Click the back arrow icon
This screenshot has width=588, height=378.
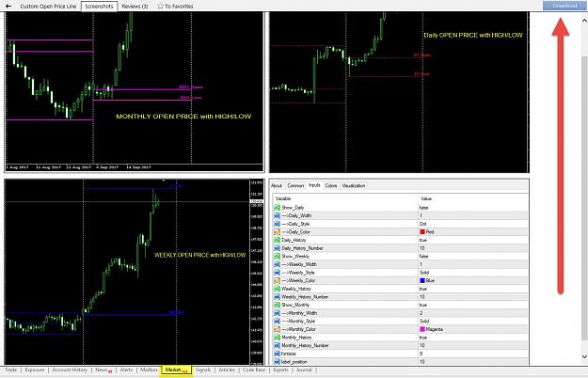8,6
